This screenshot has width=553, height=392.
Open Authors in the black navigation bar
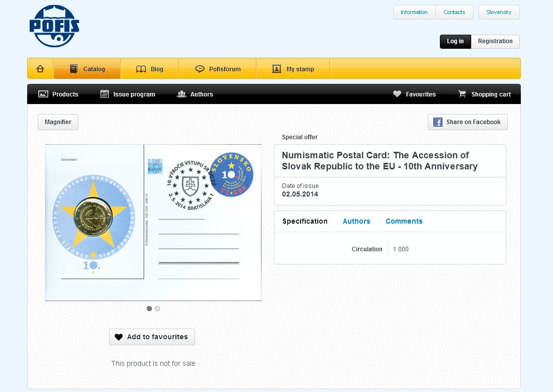coord(195,94)
